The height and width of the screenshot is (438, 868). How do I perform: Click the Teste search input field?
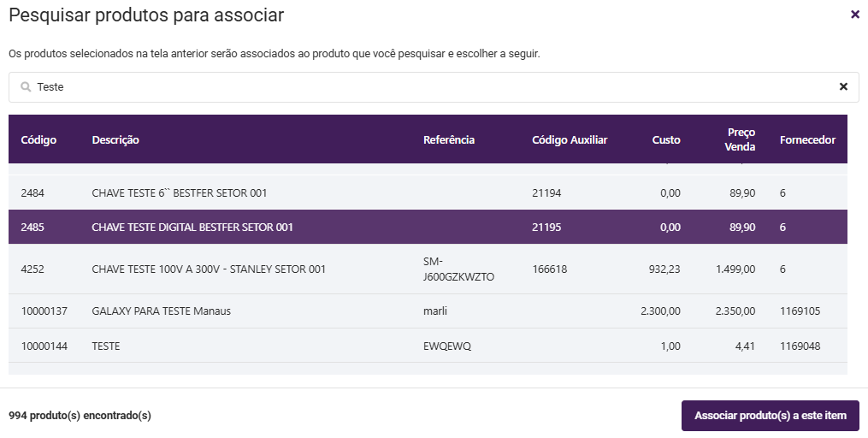428,86
